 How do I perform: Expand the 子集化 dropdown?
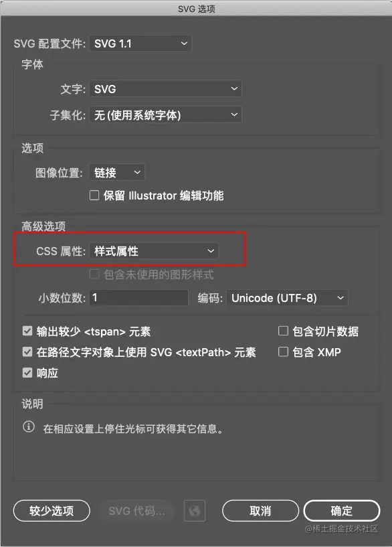165,114
